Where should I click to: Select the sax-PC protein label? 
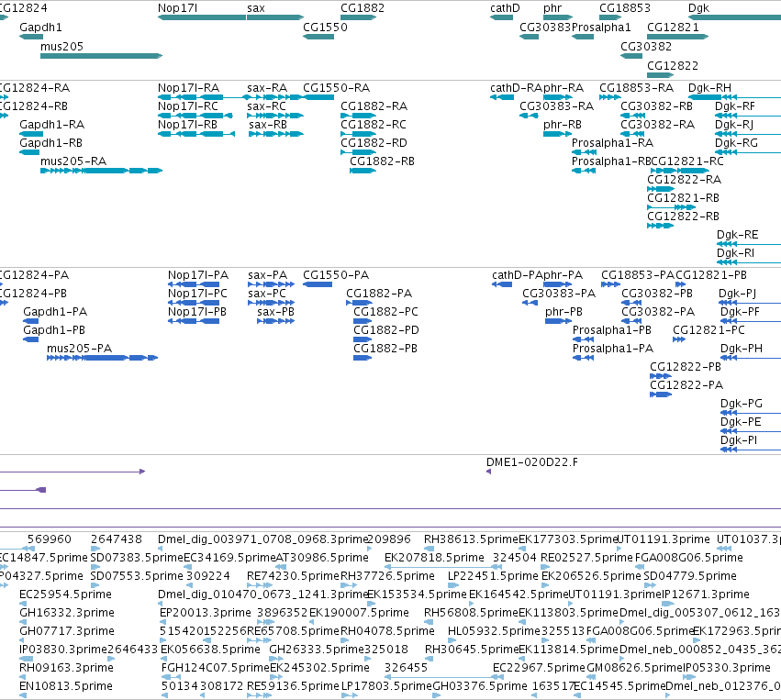point(267,294)
